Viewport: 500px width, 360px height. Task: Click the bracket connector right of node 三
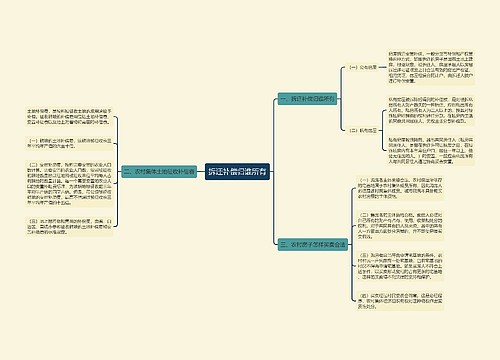coord(351,245)
